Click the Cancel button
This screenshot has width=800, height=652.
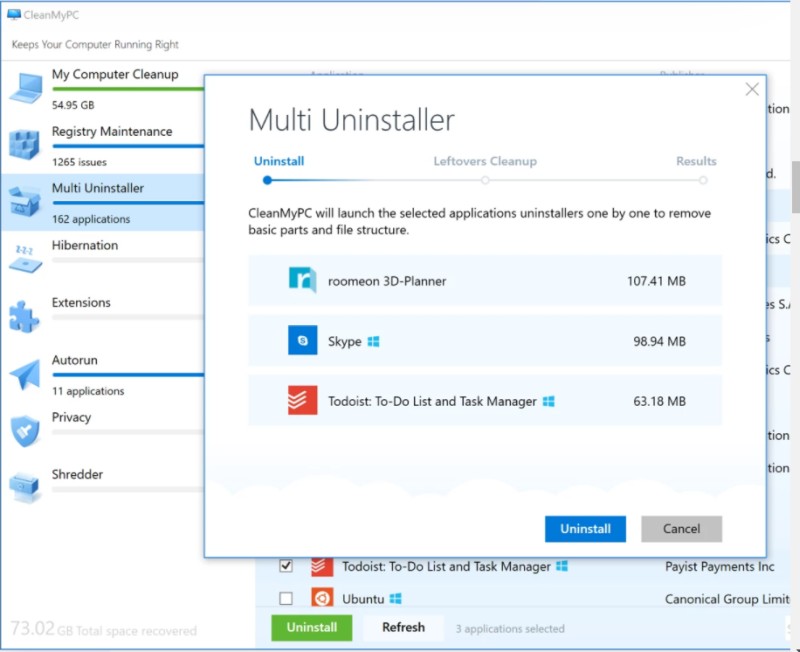[681, 529]
